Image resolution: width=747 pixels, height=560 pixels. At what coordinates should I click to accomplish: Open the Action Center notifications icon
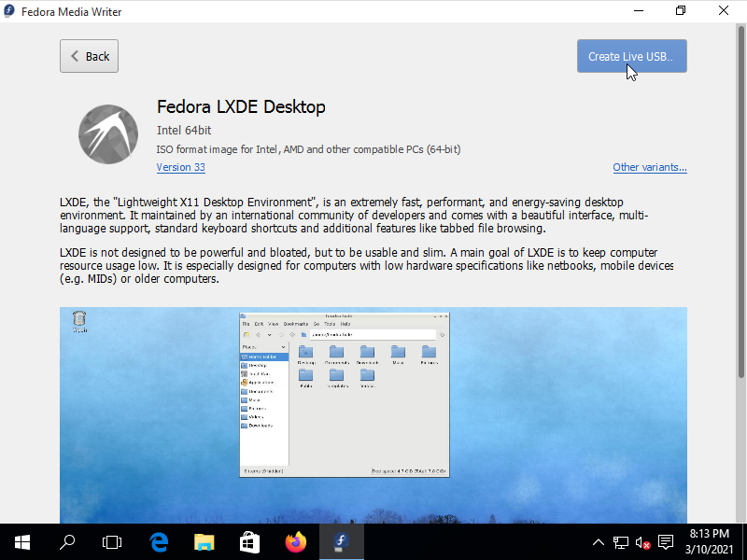666,542
